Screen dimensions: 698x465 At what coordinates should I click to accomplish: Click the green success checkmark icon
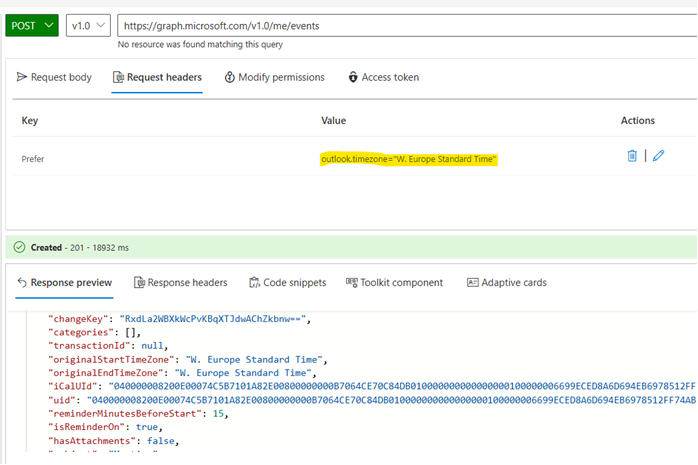coord(19,247)
